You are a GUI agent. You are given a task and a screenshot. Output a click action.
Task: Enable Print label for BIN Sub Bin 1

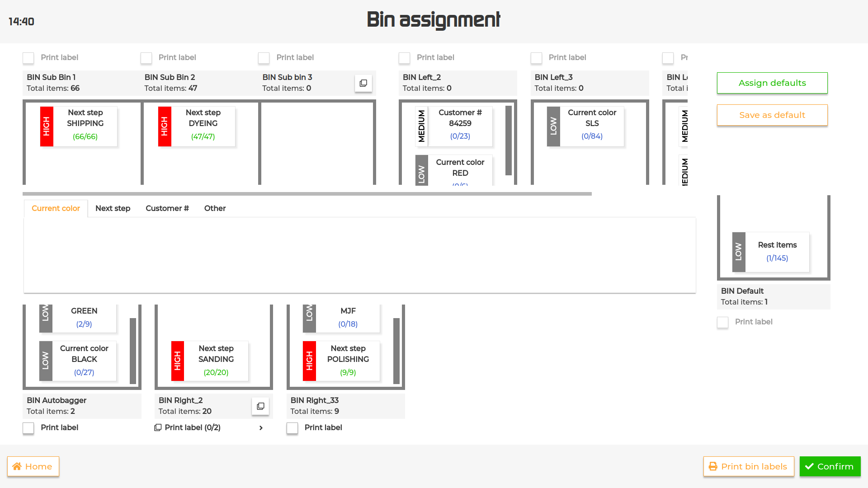(28, 58)
